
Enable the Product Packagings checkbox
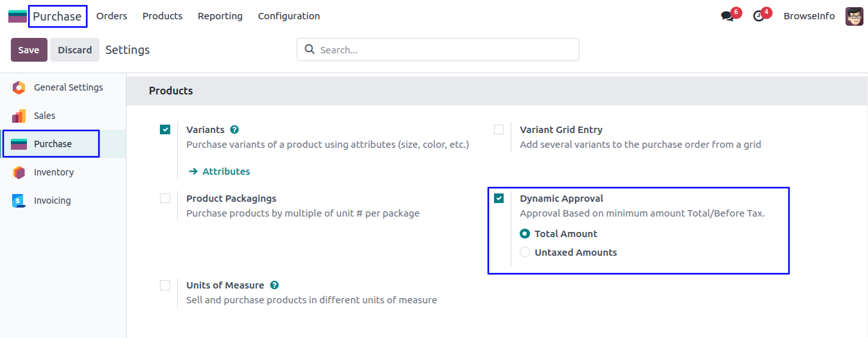click(165, 199)
